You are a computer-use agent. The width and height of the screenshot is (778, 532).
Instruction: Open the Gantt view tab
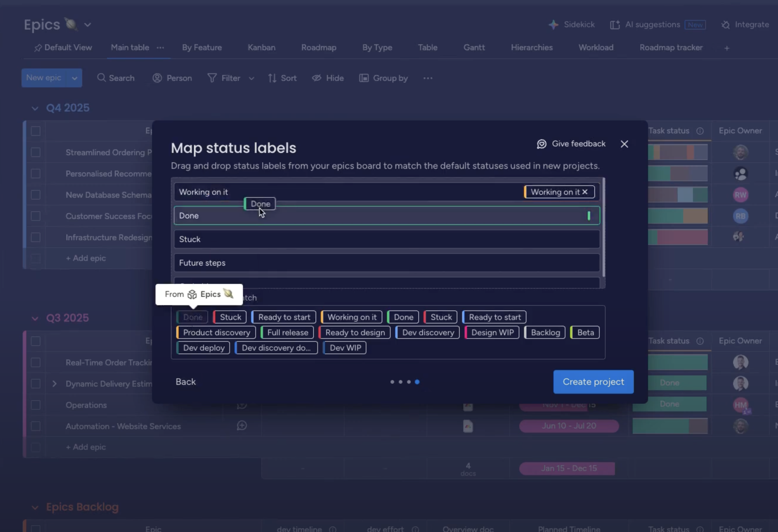pyautogui.click(x=474, y=48)
